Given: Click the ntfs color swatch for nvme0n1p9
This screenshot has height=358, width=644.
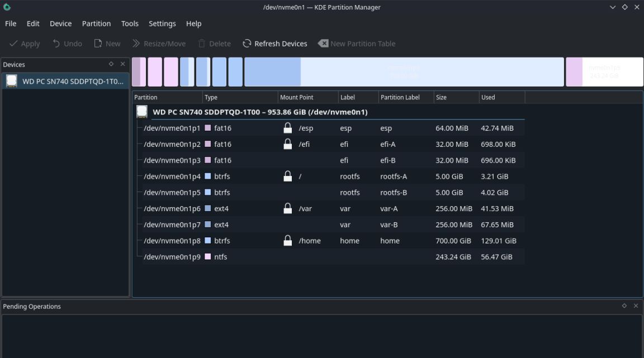Looking at the screenshot, I should [x=208, y=256].
